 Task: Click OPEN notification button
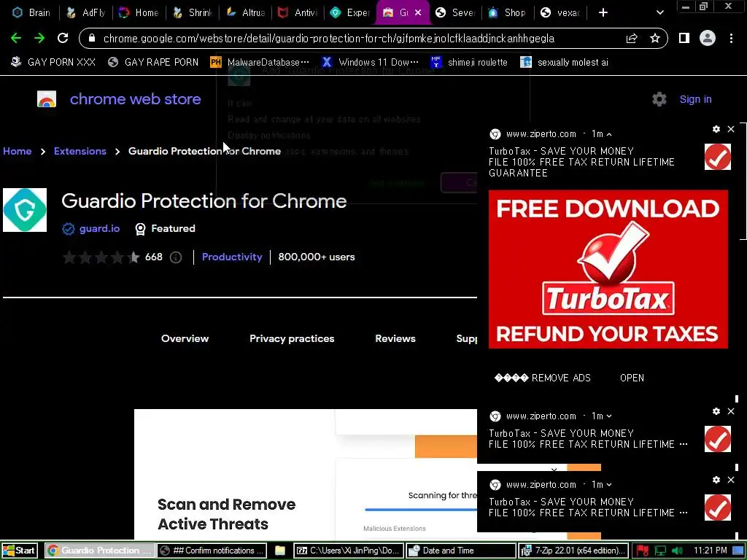coord(632,378)
